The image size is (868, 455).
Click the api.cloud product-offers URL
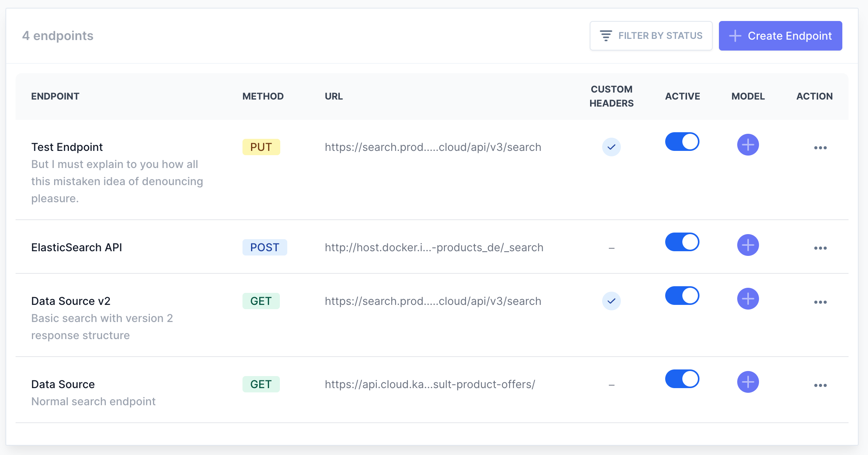click(x=430, y=384)
